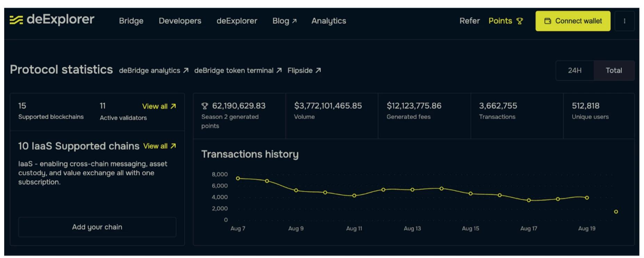Go to the Analytics page

329,21
